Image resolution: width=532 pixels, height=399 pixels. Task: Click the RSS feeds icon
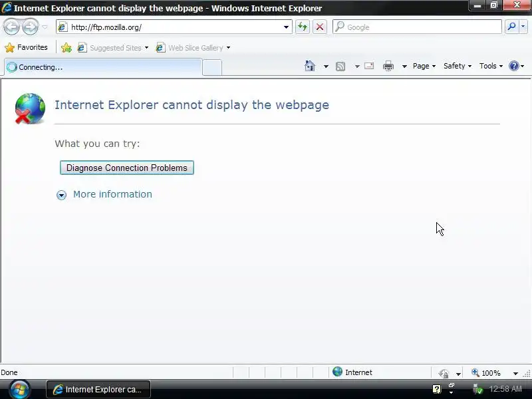(340, 66)
